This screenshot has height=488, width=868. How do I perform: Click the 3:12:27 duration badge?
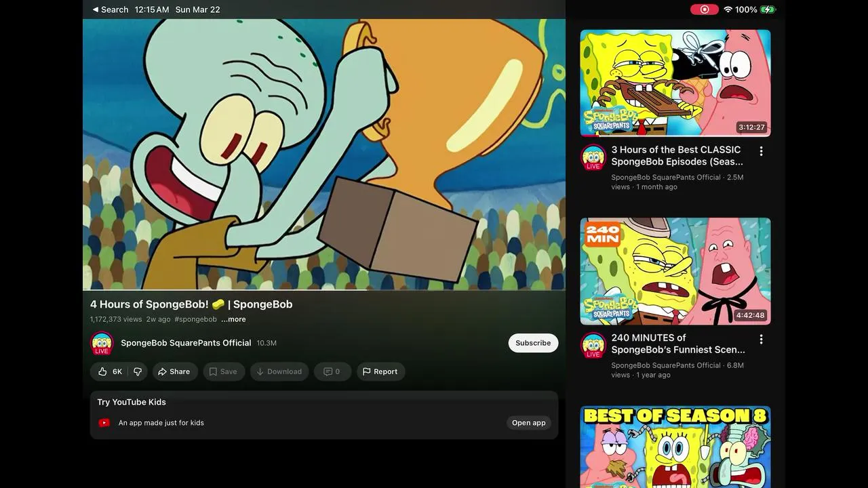751,127
